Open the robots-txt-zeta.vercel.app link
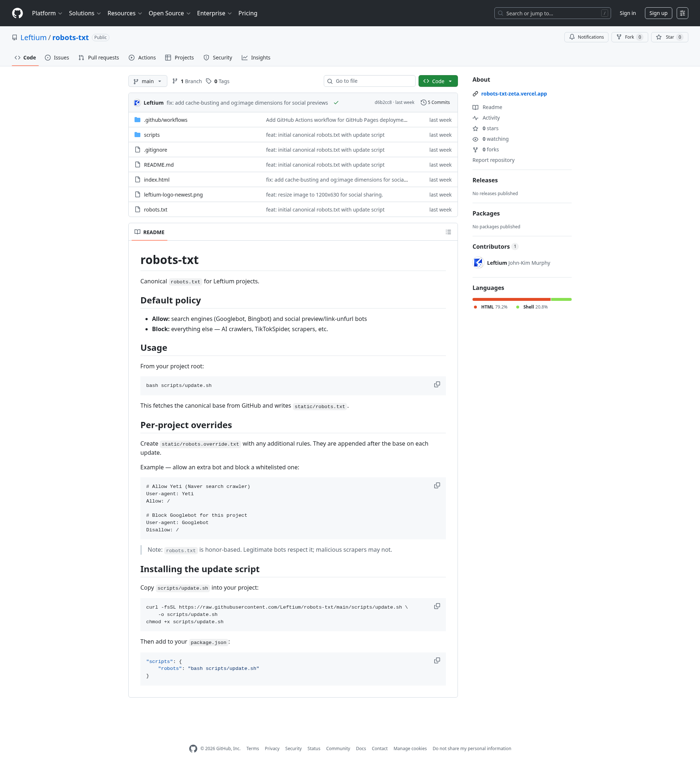Viewport: 700px width, 768px height. pyautogui.click(x=514, y=94)
